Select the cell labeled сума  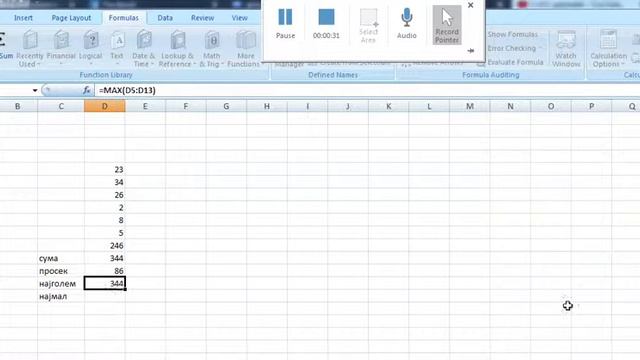coord(61,258)
